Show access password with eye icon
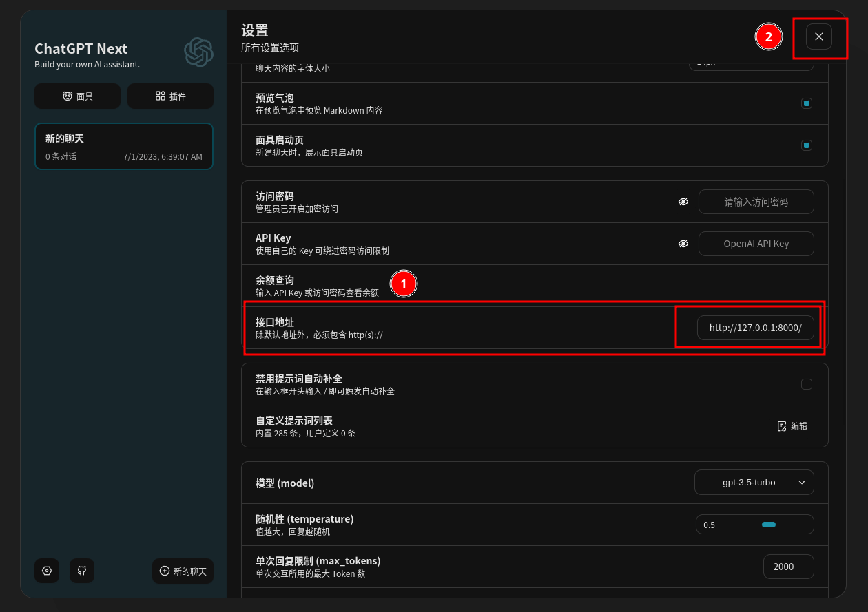 (683, 202)
